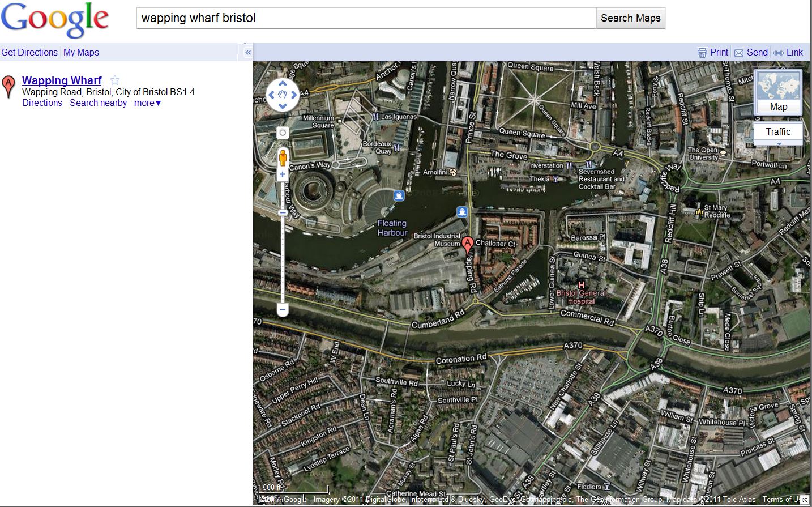Image resolution: width=812 pixels, height=507 pixels.
Task: Zoom in with the plus button
Action: tap(283, 174)
